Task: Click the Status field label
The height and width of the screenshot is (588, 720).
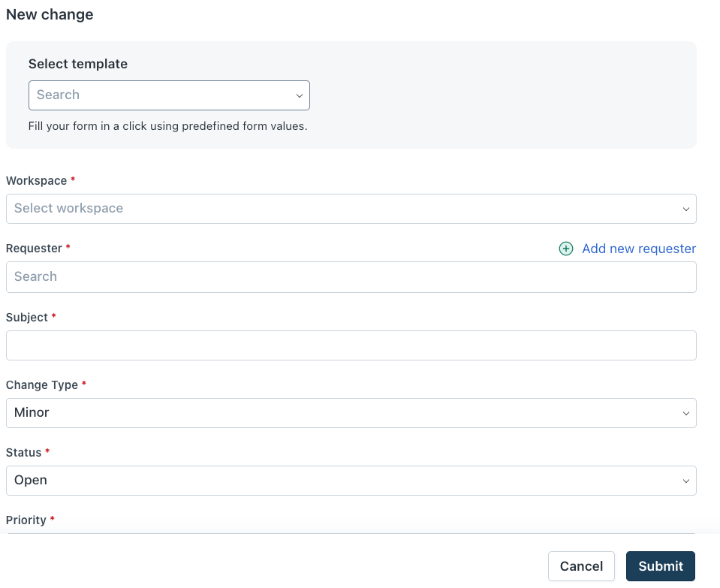Action: 23,453
